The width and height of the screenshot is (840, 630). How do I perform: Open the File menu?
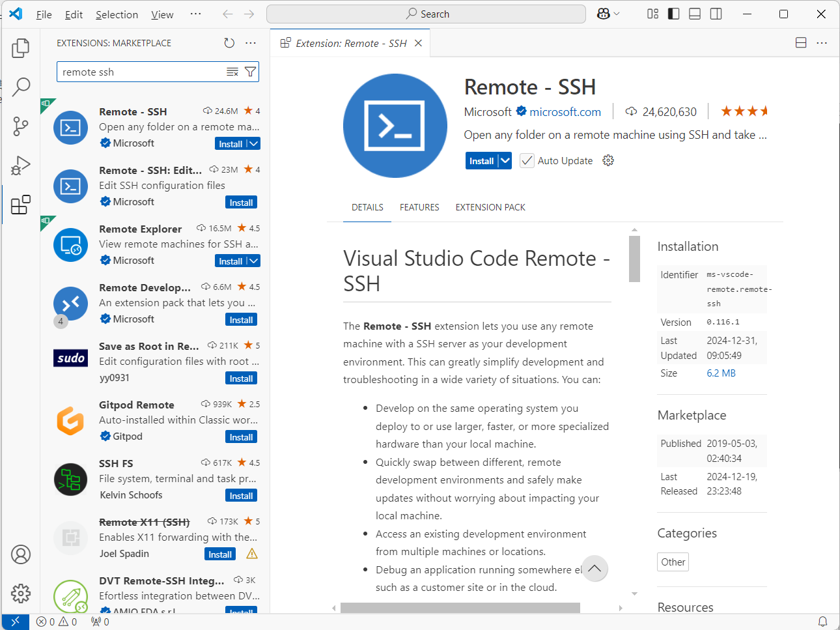click(x=44, y=14)
